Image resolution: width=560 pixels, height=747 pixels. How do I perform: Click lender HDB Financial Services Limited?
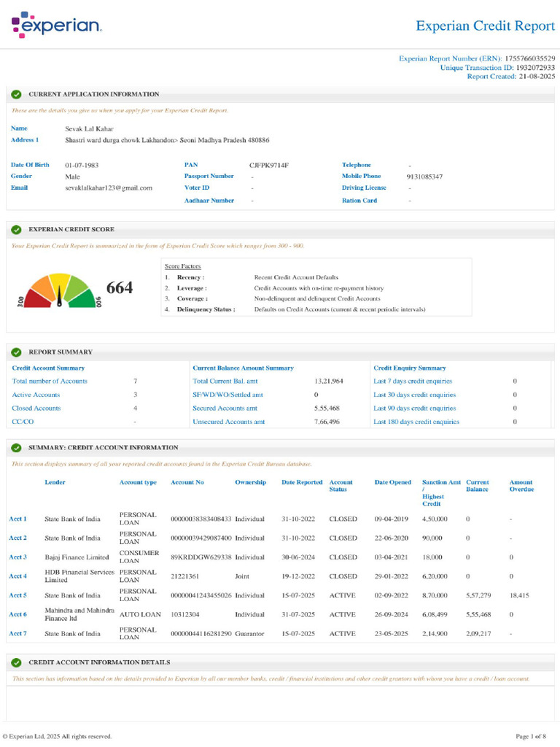coord(79,576)
